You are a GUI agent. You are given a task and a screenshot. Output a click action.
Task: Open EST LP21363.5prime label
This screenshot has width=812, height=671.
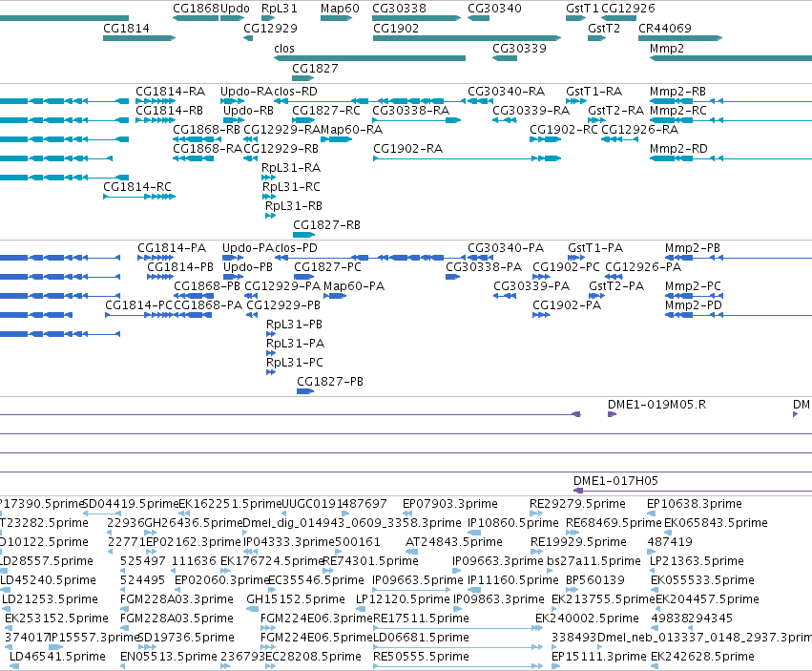click(697, 561)
